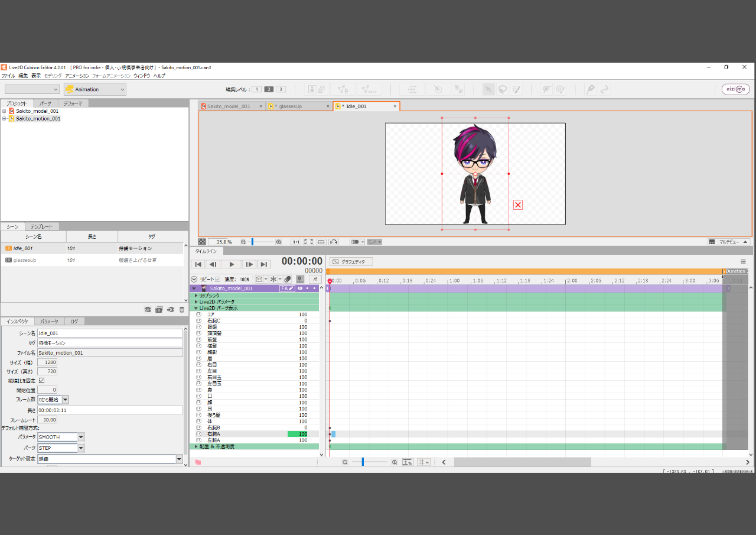Open the グラフエディタ button

coord(351,261)
